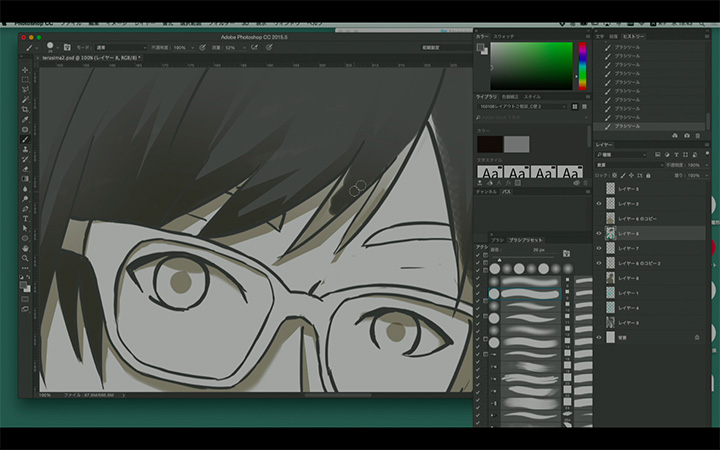
Task: Hide レイヤー 6 のコピー 2 layer
Action: pyautogui.click(x=599, y=263)
